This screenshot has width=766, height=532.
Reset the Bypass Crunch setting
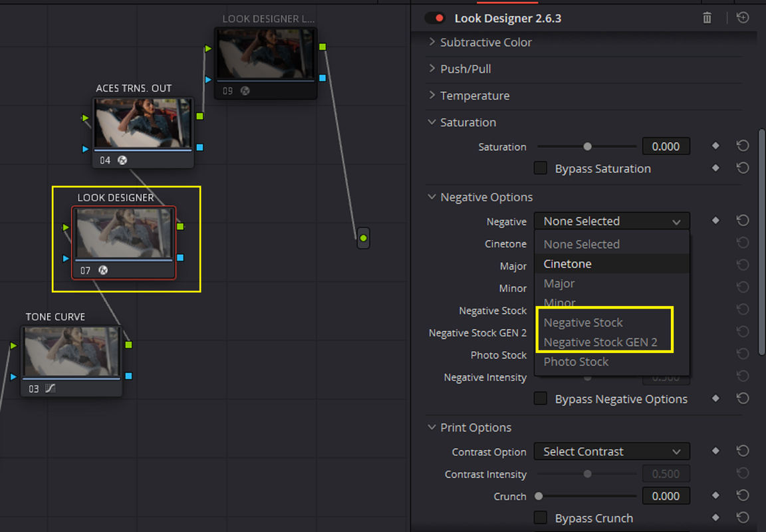pos(743,517)
